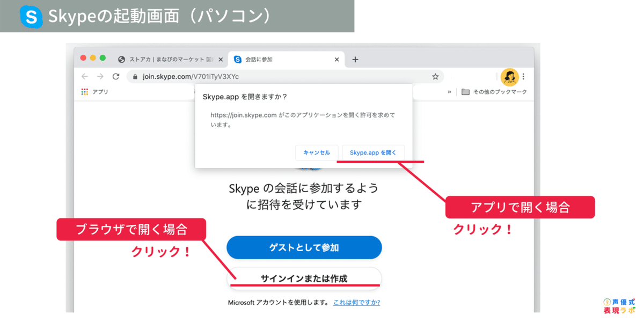
Task: Open the その他のブックマーク folder
Action: click(x=494, y=92)
